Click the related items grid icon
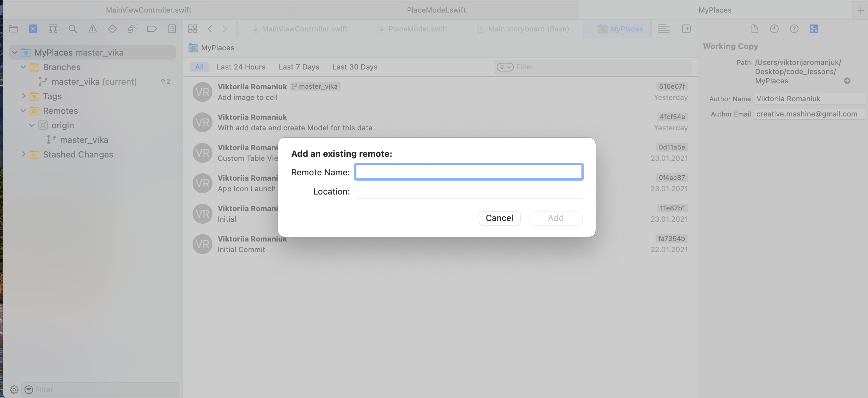The width and height of the screenshot is (868, 398). click(192, 29)
